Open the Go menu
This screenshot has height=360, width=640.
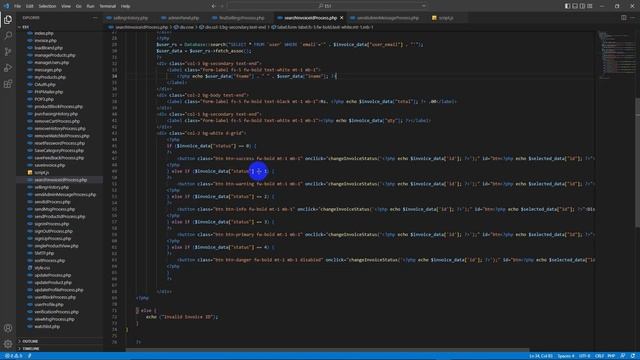pyautogui.click(x=78, y=6)
